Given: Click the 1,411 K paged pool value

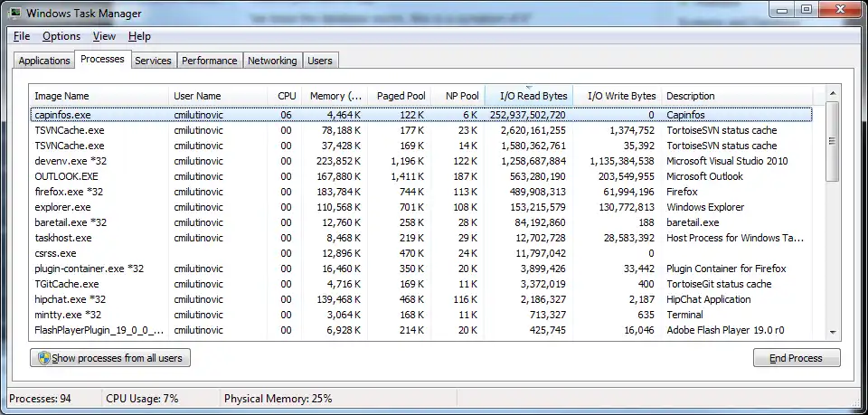Looking at the screenshot, I should click(x=408, y=176).
